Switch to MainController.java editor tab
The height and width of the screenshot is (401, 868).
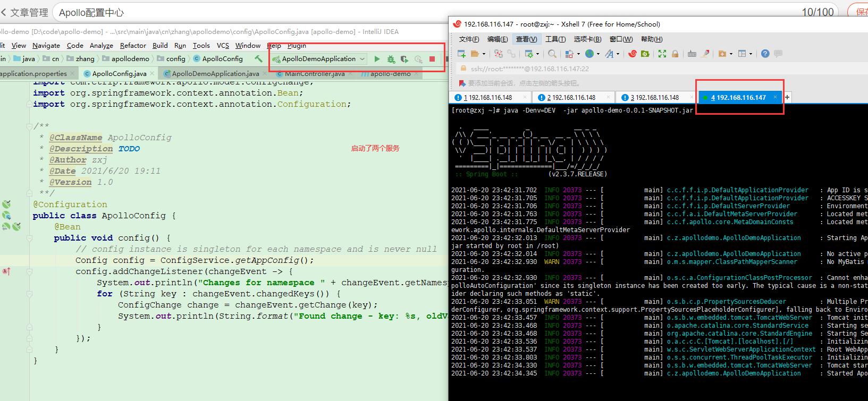click(x=315, y=74)
